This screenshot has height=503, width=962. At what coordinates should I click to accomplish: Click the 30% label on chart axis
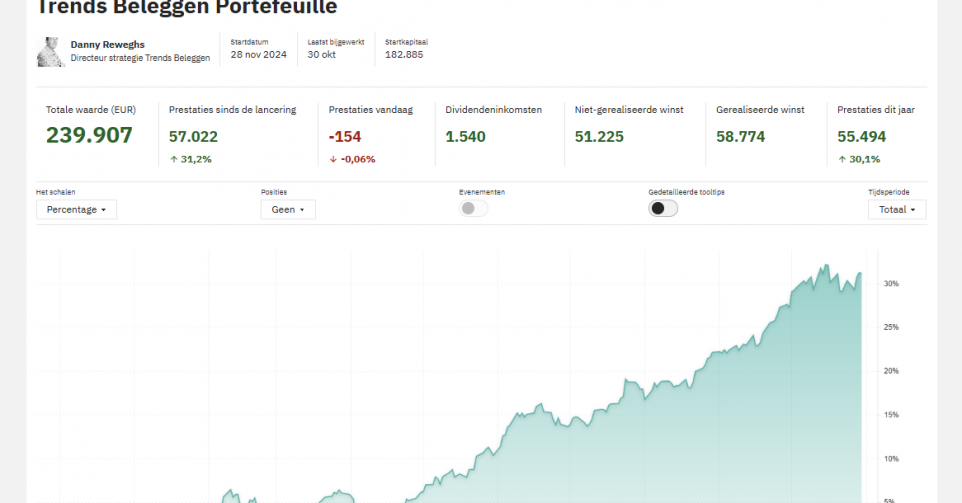(891, 284)
